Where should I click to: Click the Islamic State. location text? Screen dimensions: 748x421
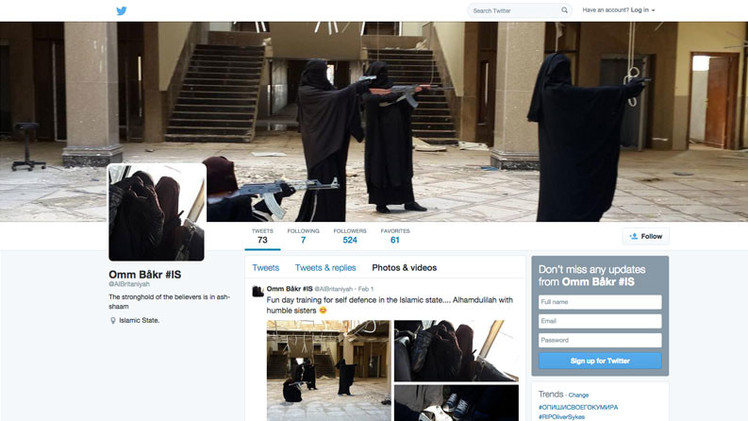[139, 320]
